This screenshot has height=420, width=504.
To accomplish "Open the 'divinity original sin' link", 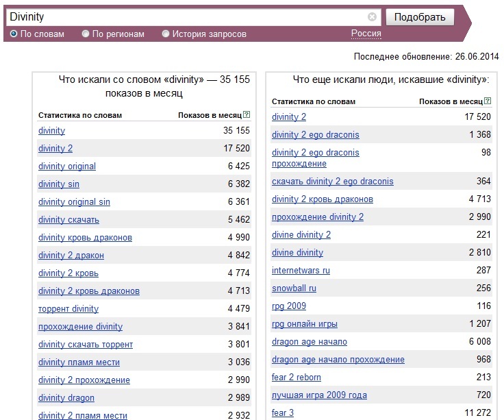I will point(74,202).
